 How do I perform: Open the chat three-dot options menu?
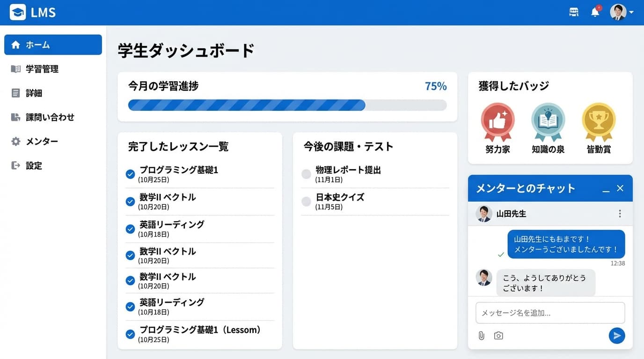(620, 213)
